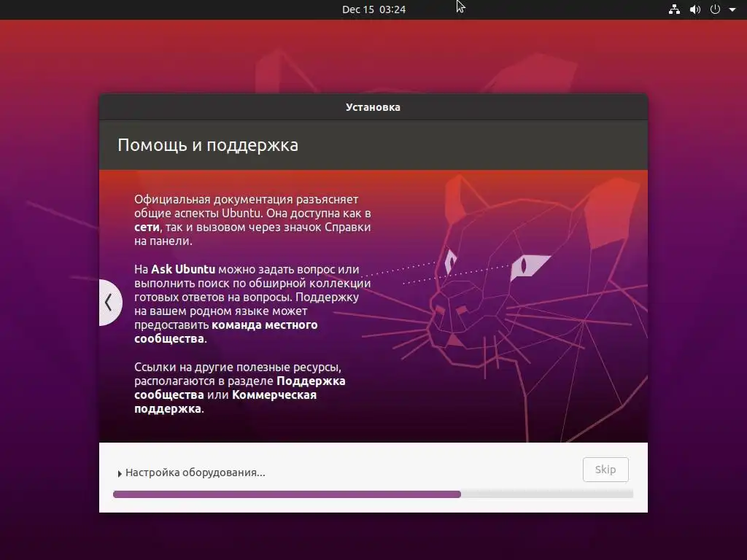Click the installation progress bar
Screen dimensions: 747x560
373,494
